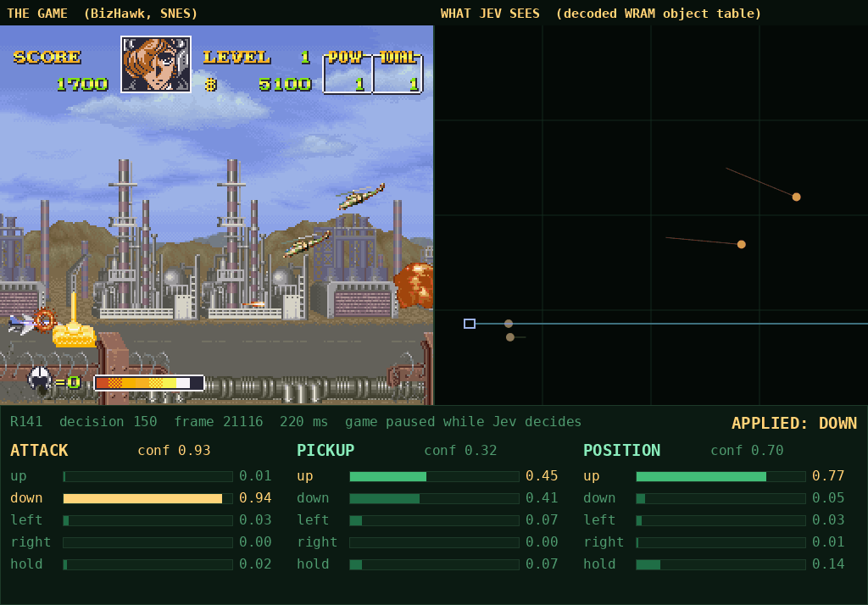Click the PICKUP hold probability bar
This screenshot has width=868, height=605.
tap(434, 564)
